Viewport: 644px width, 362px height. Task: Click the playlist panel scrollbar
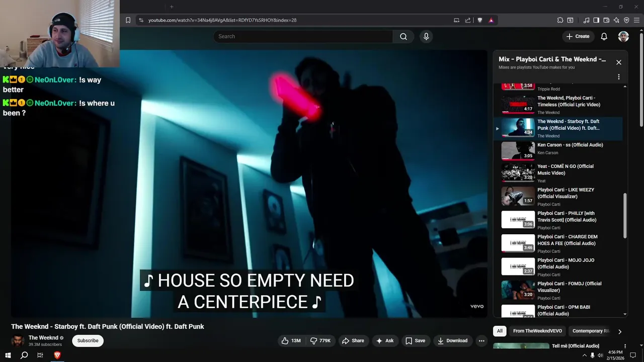pyautogui.click(x=625, y=216)
